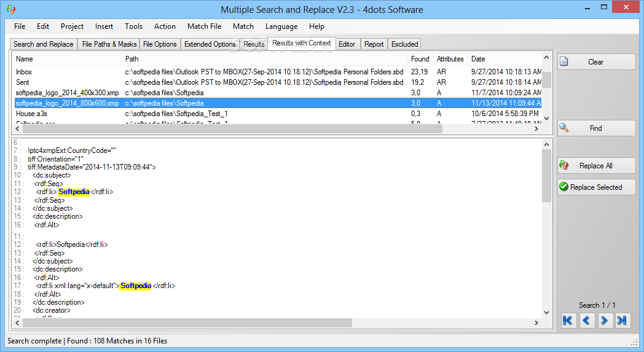Screen dimensions: 644x352
Task: Click highlighted Softpedia match on line 17
Action: pyautogui.click(x=136, y=286)
